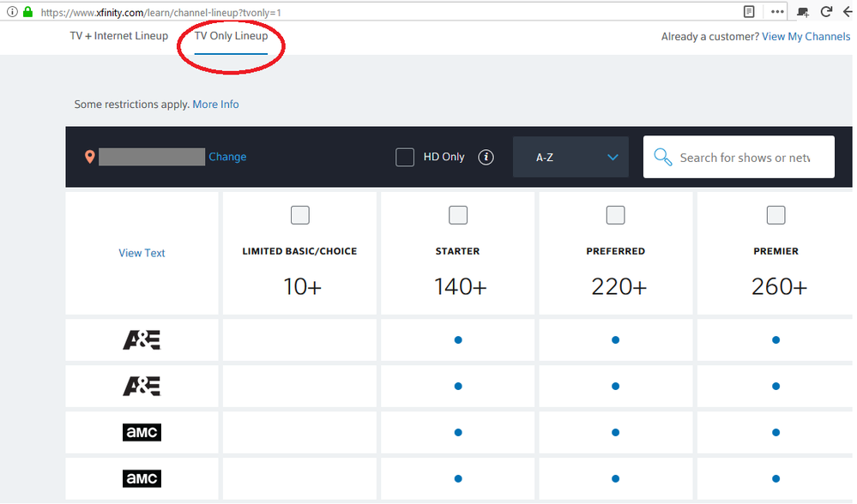This screenshot has width=857, height=504.
Task: Switch to TV + Internet Lineup tab
Action: click(x=119, y=36)
